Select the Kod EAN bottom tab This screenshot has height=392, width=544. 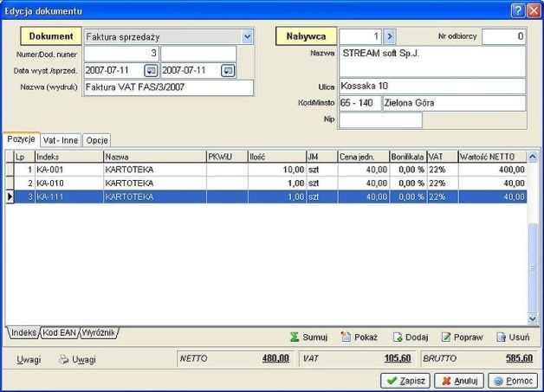pos(59,333)
